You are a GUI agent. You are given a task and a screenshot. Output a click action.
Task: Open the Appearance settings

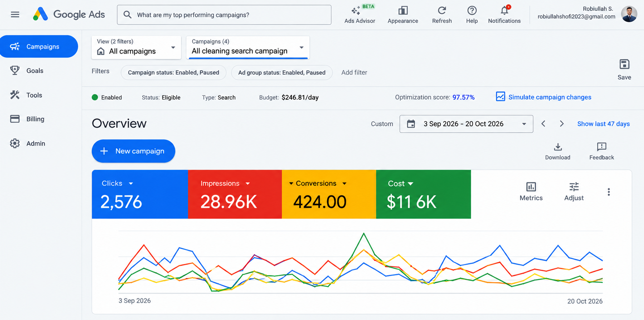coord(403,14)
